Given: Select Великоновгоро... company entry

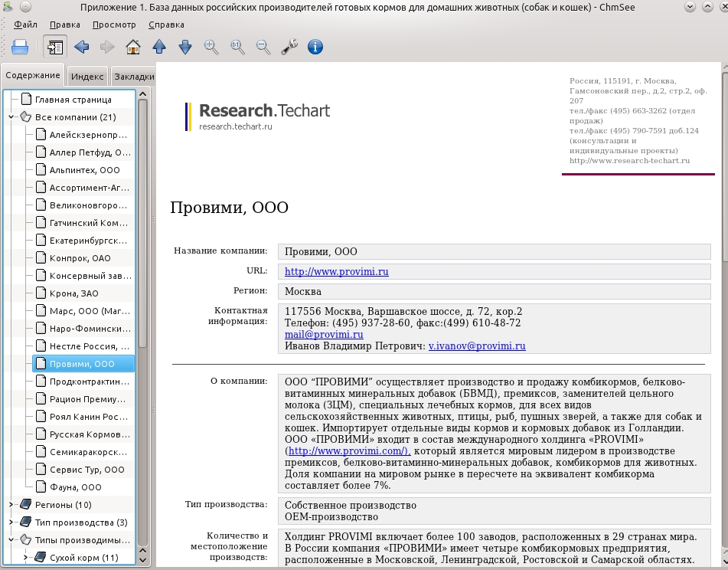Looking at the screenshot, I should coord(88,205).
